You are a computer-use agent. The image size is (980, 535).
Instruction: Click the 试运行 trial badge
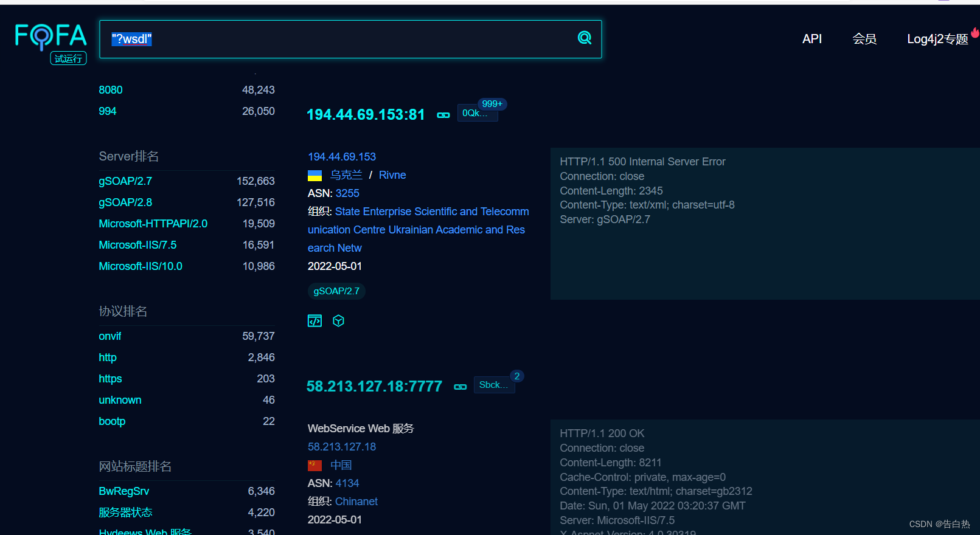pos(68,58)
